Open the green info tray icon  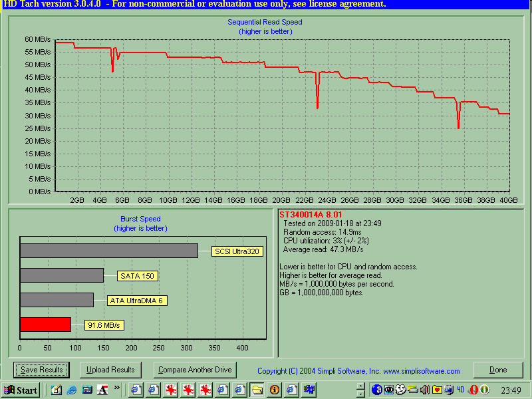pyautogui.click(x=485, y=390)
